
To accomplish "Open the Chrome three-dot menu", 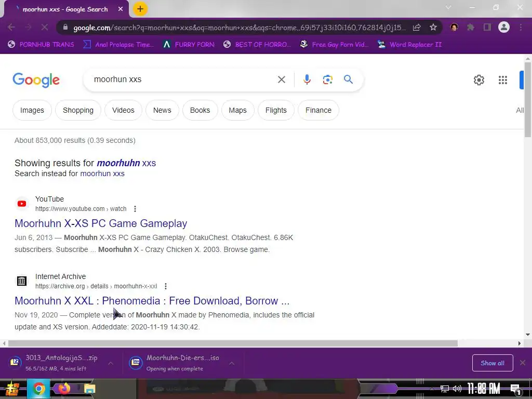I will [x=521, y=27].
